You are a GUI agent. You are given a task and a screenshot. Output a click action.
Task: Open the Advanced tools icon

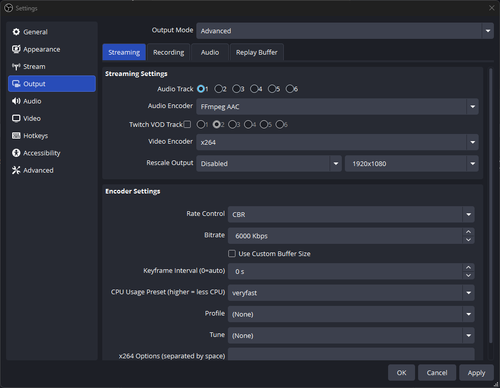click(16, 170)
